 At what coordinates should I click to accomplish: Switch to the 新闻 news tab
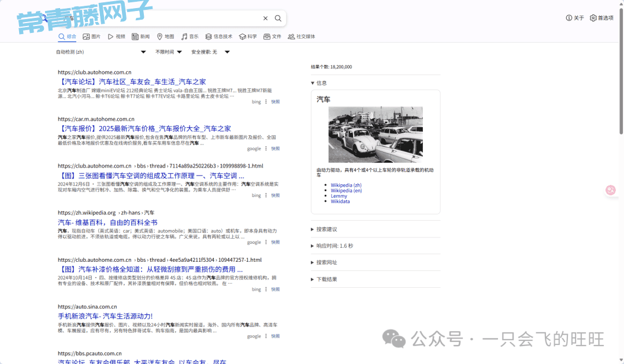[x=141, y=36]
